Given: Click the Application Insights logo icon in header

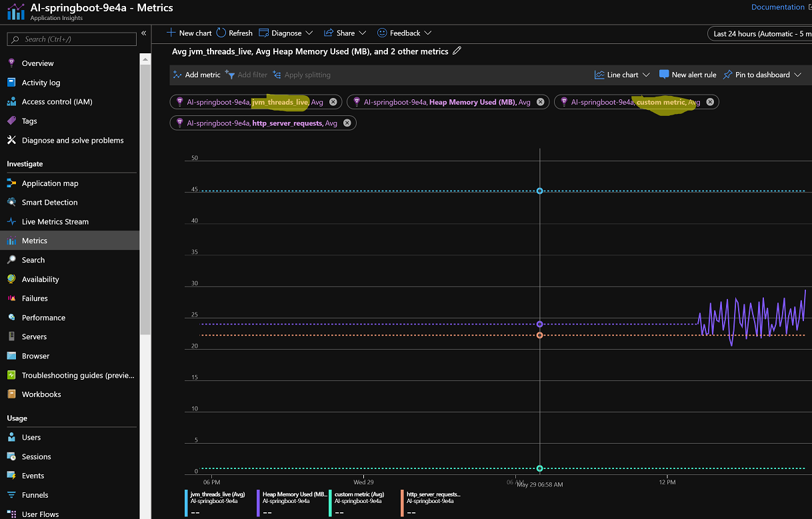Looking at the screenshot, I should click(15, 11).
